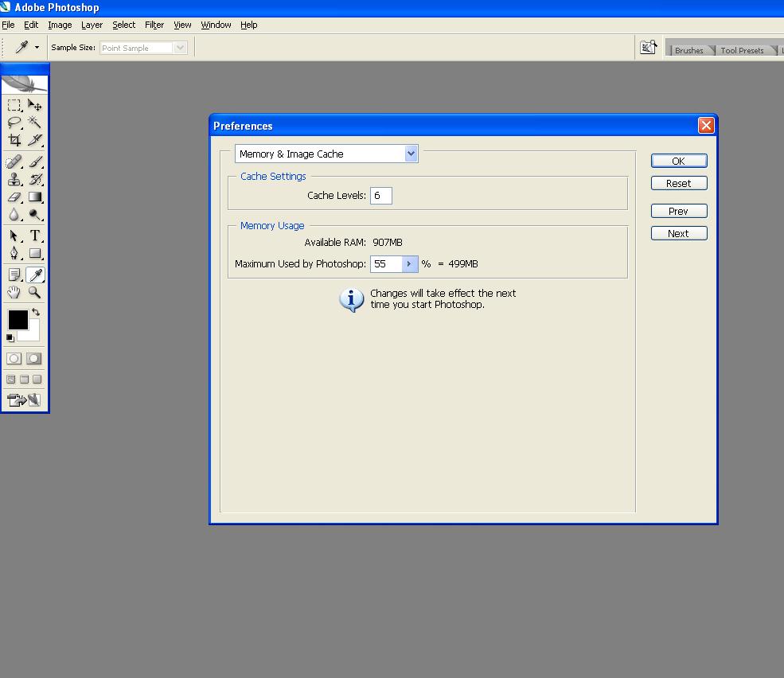The width and height of the screenshot is (784, 678).
Task: Swap foreground and background colors
Action: (36, 312)
